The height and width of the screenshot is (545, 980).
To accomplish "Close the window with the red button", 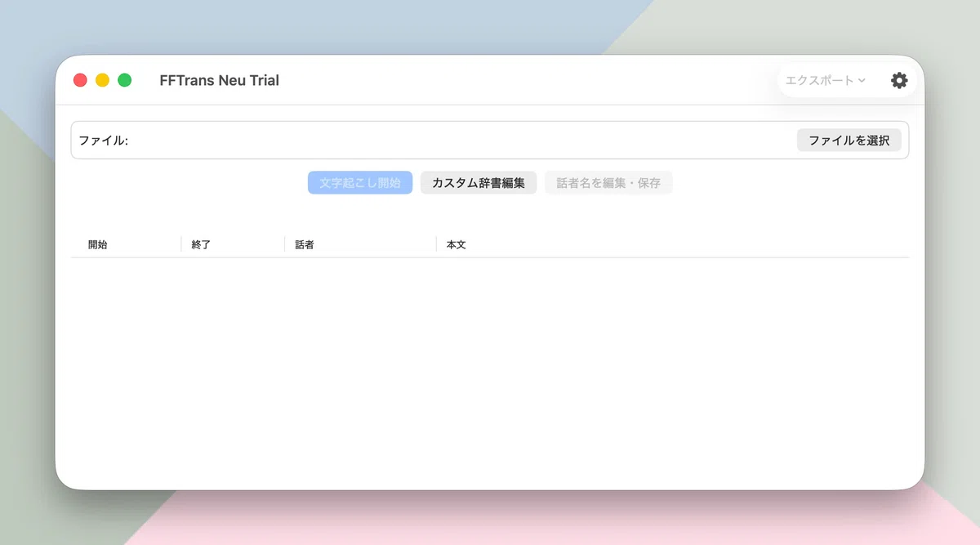I will pyautogui.click(x=80, y=80).
